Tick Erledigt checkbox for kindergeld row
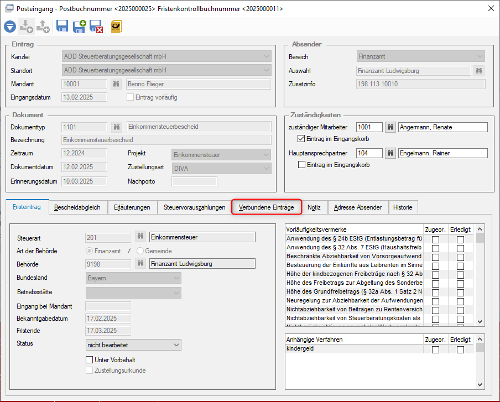 tap(460, 349)
